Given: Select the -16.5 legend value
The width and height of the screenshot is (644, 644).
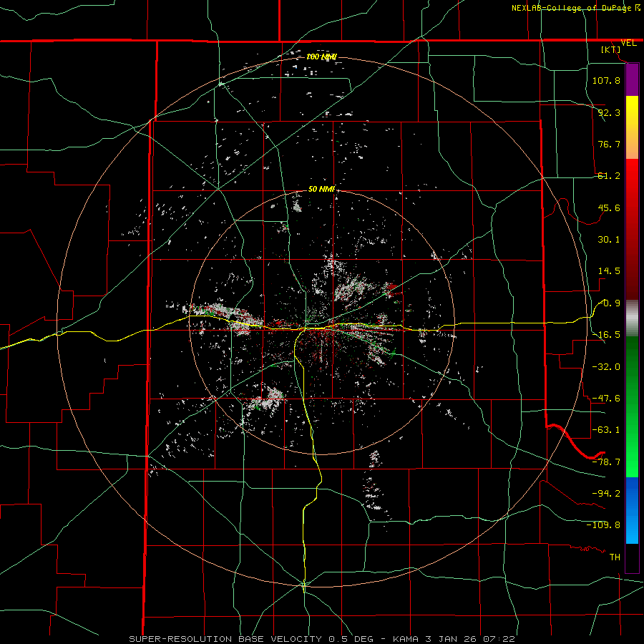Looking at the screenshot, I should (x=606, y=335).
